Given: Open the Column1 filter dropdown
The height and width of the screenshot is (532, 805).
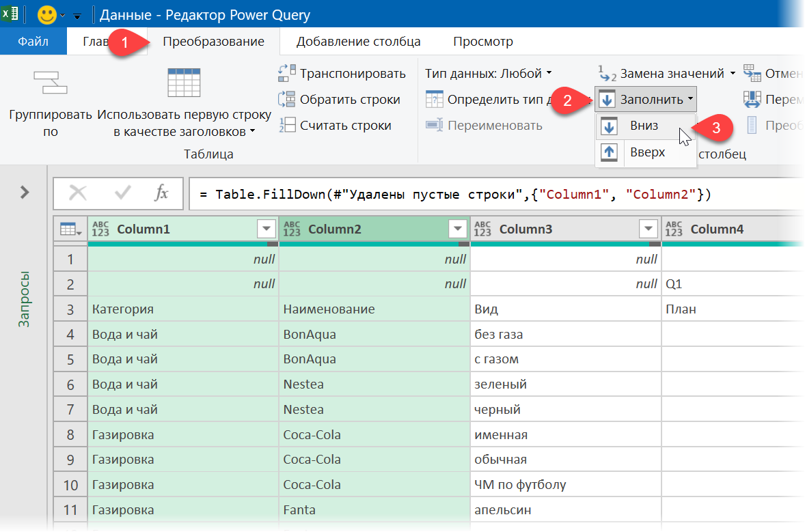Looking at the screenshot, I should (267, 229).
